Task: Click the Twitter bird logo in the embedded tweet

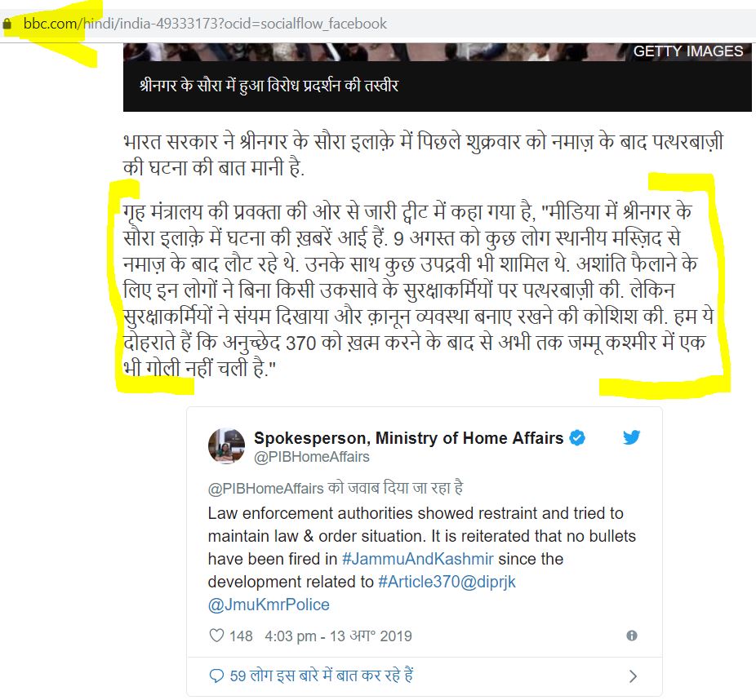Action: 631,437
